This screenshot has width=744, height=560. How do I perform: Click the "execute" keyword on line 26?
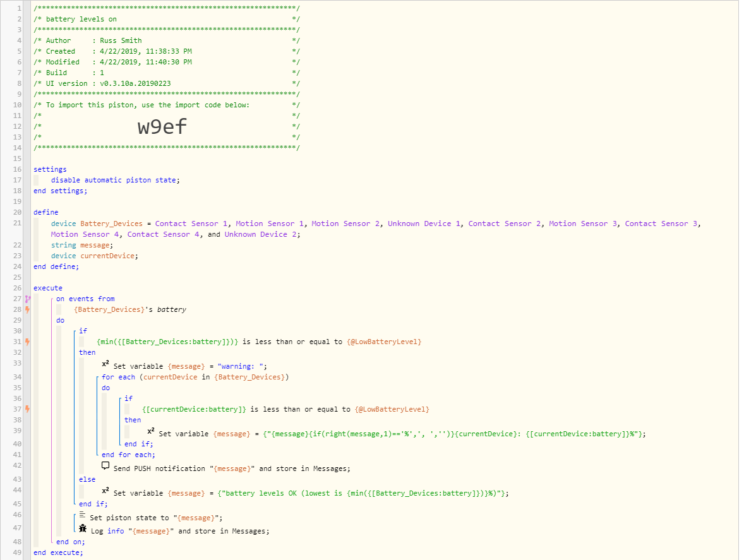pyautogui.click(x=48, y=289)
